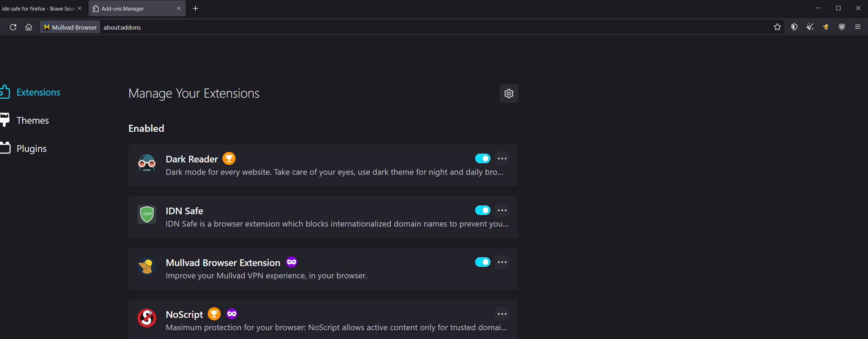The width and height of the screenshot is (868, 339).
Task: Close the browser window
Action: (x=858, y=8)
